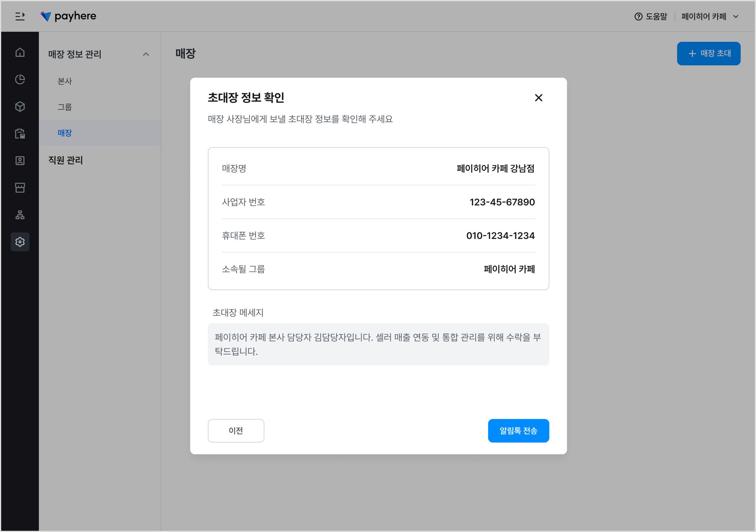Click business number 123-45-67890
This screenshot has width=756, height=532.
pyautogui.click(x=502, y=202)
